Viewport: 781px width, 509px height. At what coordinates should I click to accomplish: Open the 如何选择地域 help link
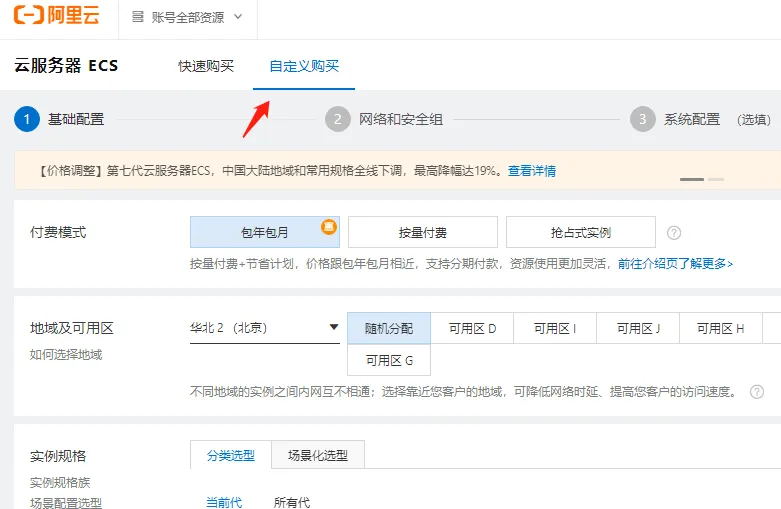pos(66,355)
